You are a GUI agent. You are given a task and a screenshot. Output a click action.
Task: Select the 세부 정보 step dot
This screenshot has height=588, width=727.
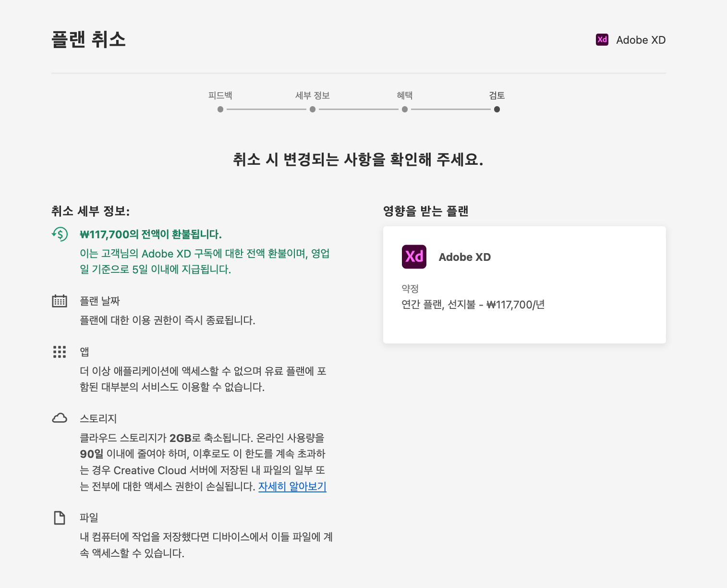click(313, 109)
